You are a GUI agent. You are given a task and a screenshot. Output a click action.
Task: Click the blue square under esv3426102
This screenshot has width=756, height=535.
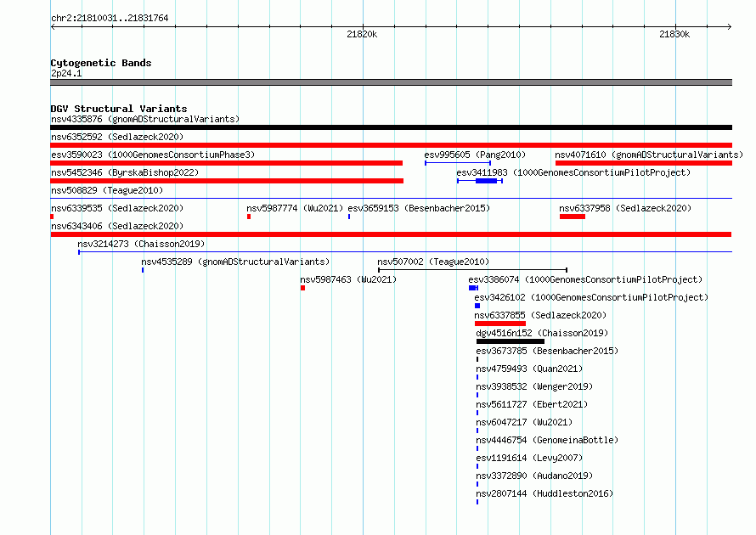(477, 306)
